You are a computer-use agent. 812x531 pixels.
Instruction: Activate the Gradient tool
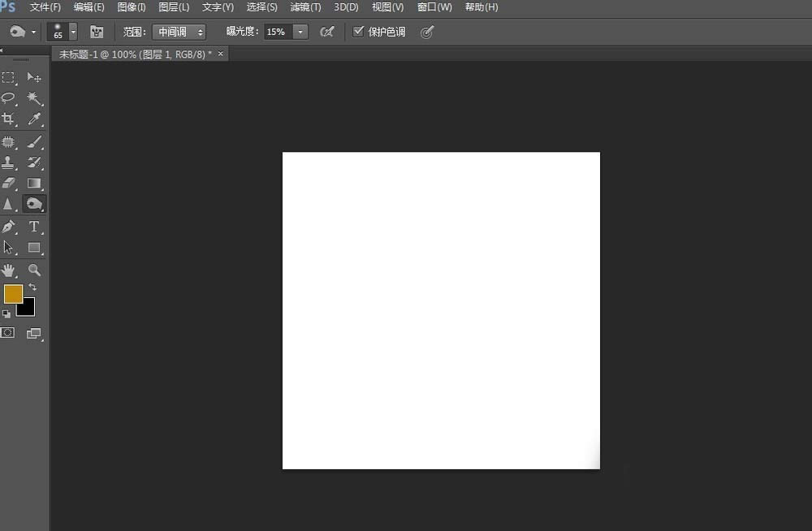pos(34,183)
